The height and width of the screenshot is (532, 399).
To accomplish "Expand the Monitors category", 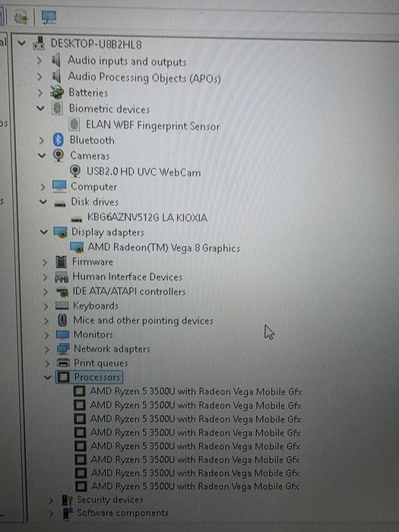I will coord(46,335).
